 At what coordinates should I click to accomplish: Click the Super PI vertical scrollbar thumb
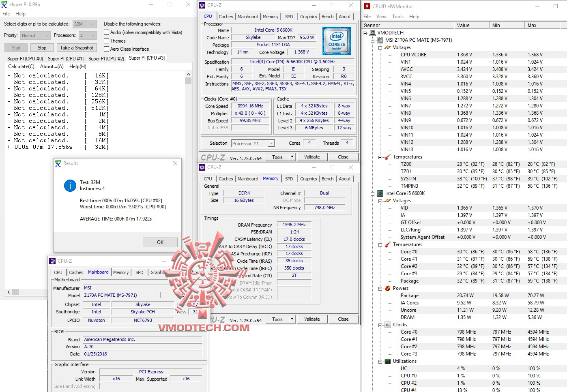coord(188,81)
